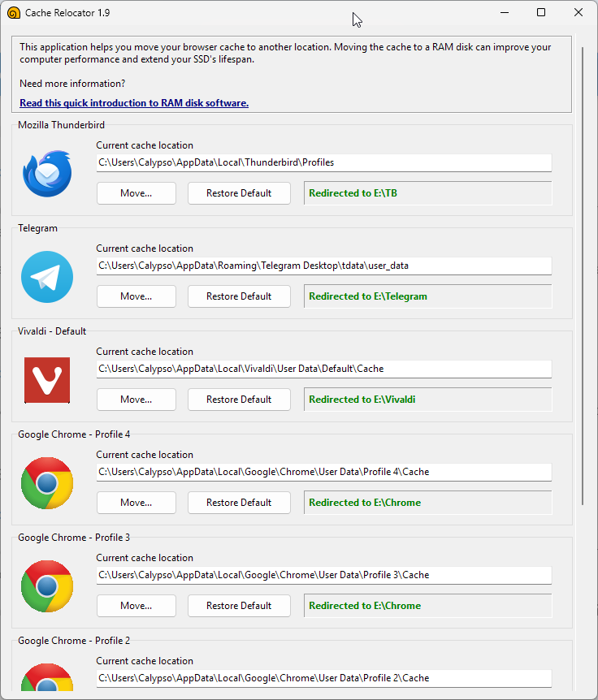Click the Chrome Profile 3 cache path field

(x=324, y=575)
